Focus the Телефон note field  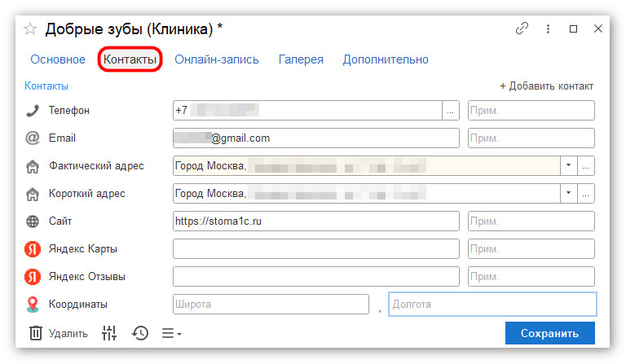click(x=531, y=111)
